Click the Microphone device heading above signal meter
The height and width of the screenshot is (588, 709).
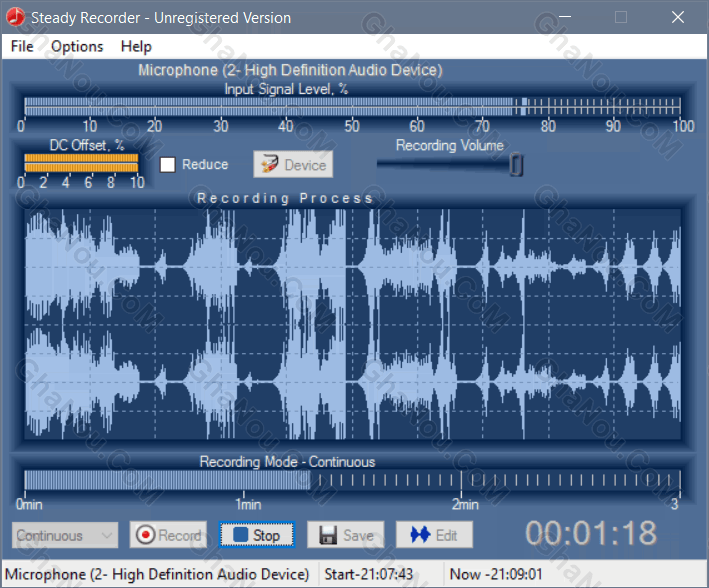pos(290,70)
